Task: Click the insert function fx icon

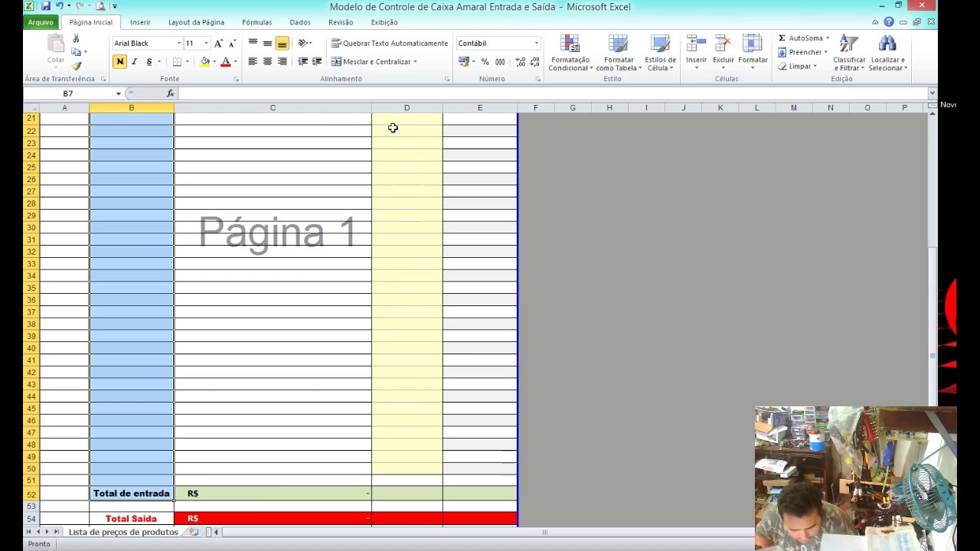Action: pyautogui.click(x=170, y=93)
